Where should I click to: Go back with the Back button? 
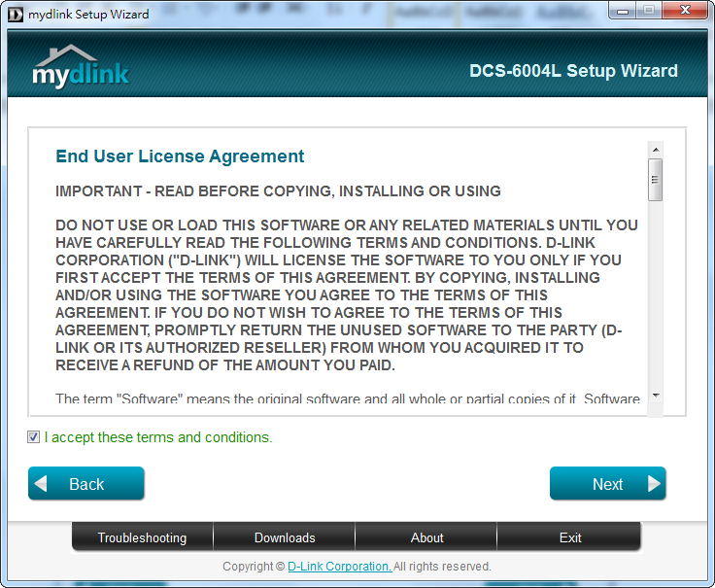click(86, 484)
